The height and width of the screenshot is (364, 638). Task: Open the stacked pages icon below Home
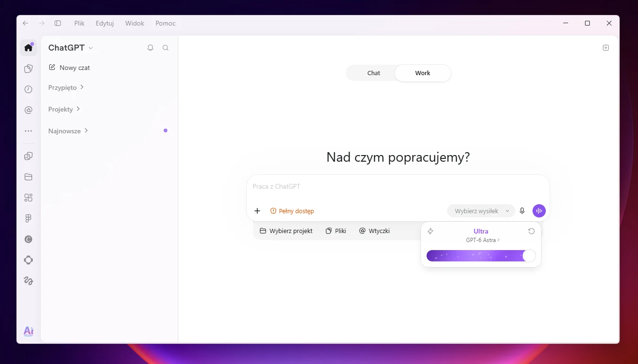pos(28,69)
